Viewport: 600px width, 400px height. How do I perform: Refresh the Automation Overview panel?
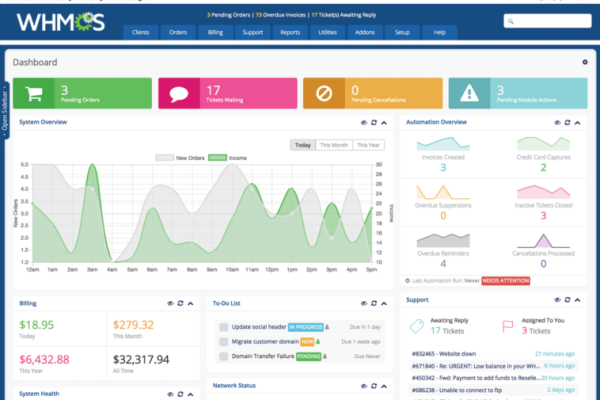point(567,122)
